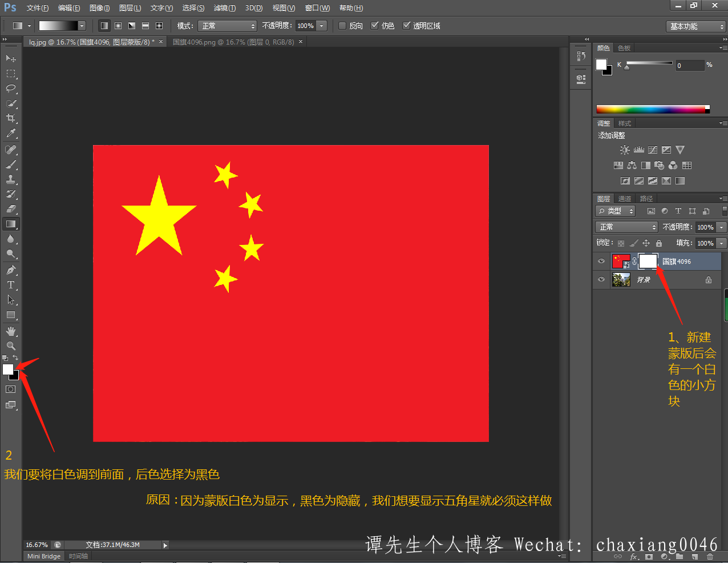The width and height of the screenshot is (728, 563).
Task: Click the Brightness/Contrast adjustment icon
Action: pyautogui.click(x=625, y=150)
